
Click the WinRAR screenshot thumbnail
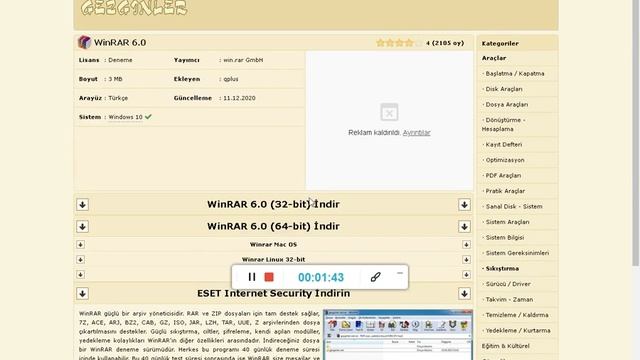[398, 335]
